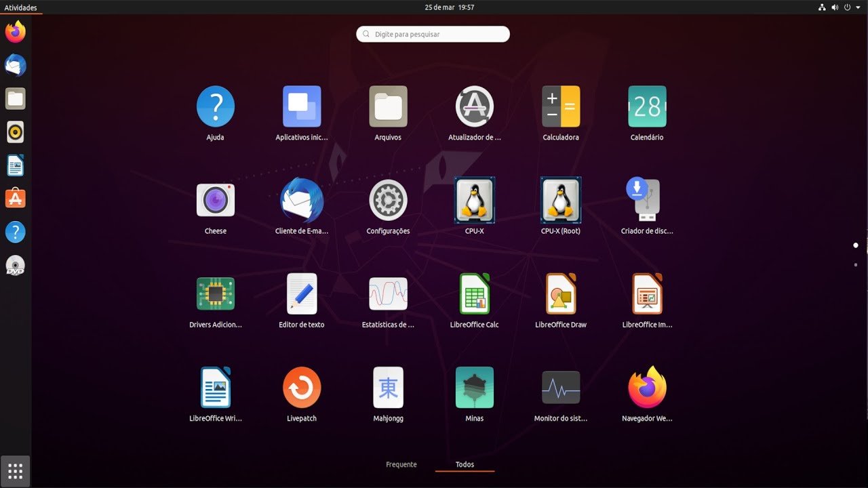Focus the Digite para pesquisar search field
This screenshot has width=868, height=488.
coord(433,34)
